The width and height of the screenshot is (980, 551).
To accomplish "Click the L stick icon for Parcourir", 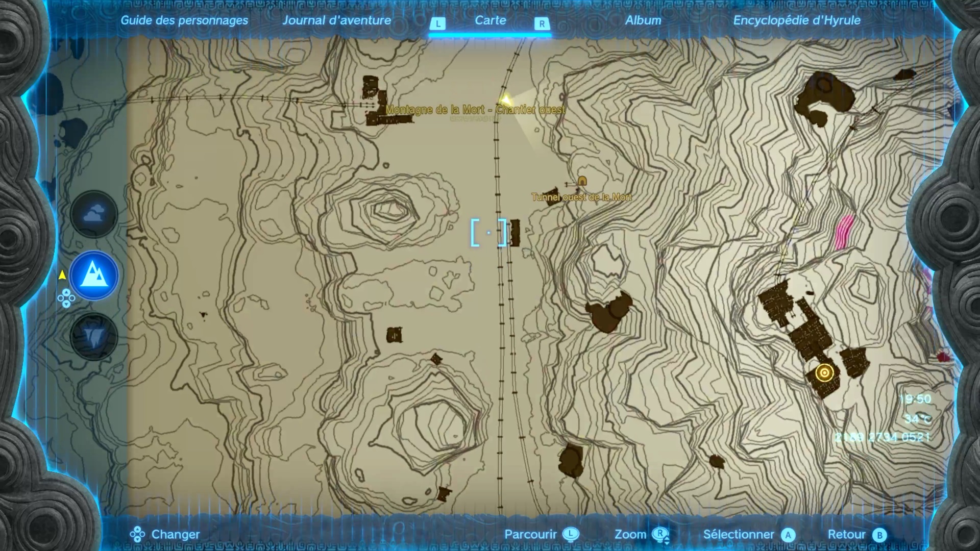I will [x=571, y=534].
